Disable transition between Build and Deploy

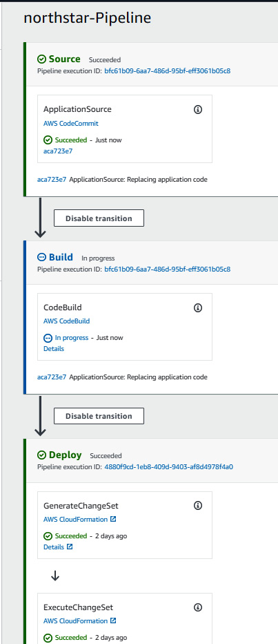99,416
